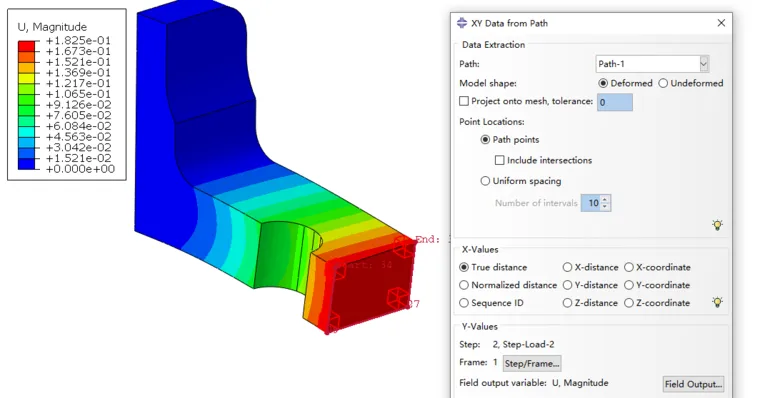Viewport: 760px width, 398px height.
Task: Click the U, Magnitude legend title
Action: (52, 27)
